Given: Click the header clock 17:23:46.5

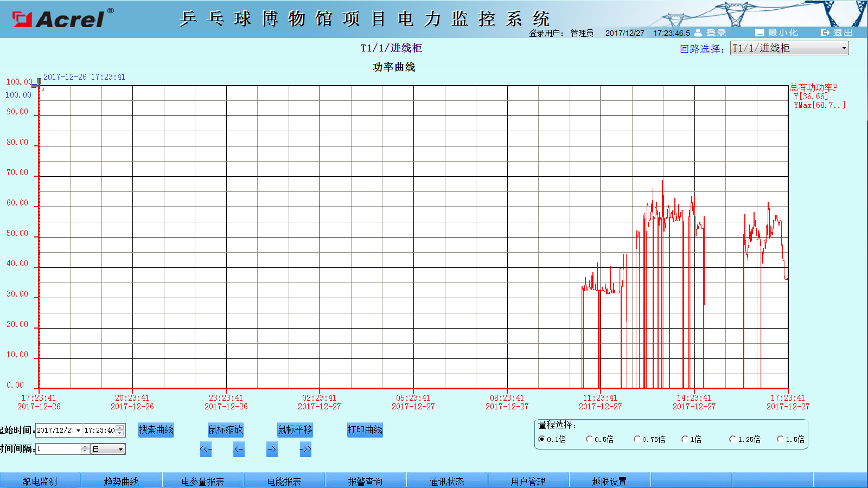Looking at the screenshot, I should tap(672, 33).
